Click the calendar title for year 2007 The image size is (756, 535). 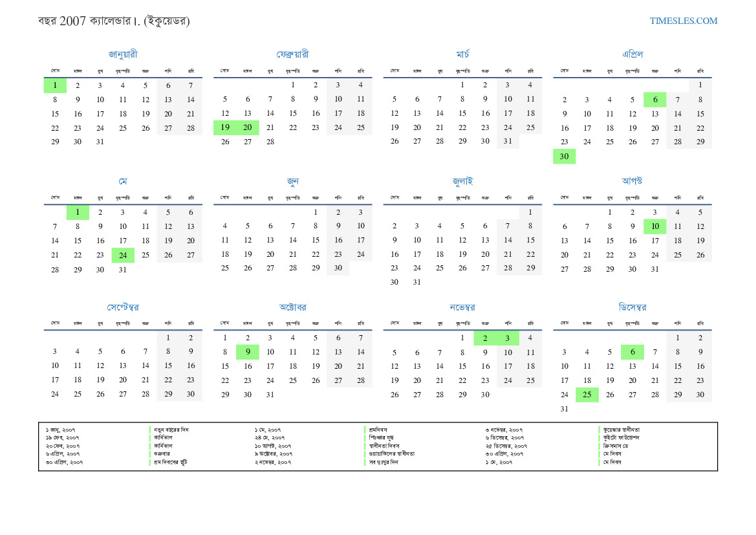[114, 21]
